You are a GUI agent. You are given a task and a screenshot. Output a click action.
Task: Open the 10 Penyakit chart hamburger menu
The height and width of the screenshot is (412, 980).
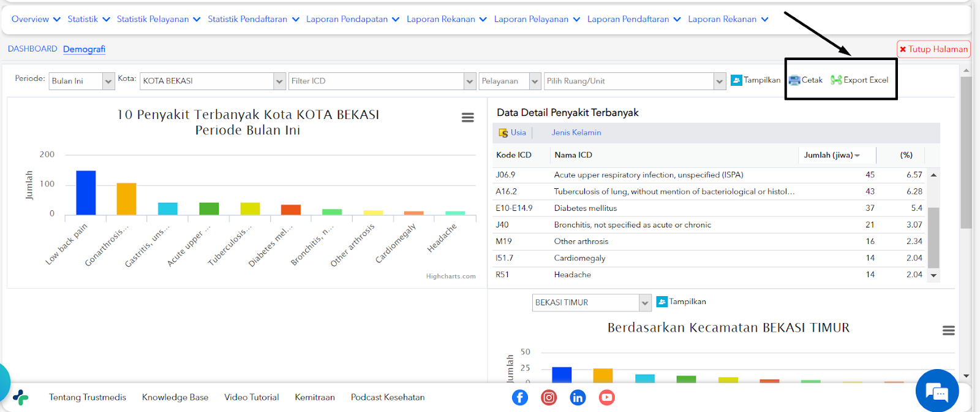(x=468, y=118)
